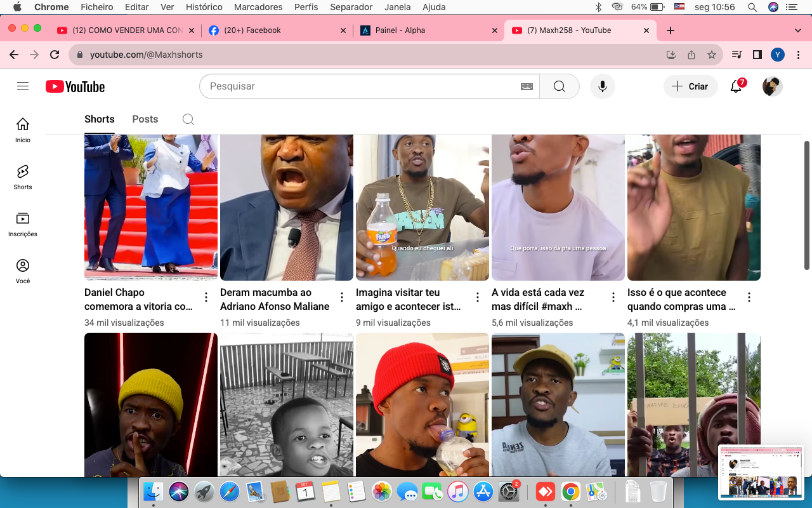Click the Criar button
The width and height of the screenshot is (812, 508).
click(690, 86)
